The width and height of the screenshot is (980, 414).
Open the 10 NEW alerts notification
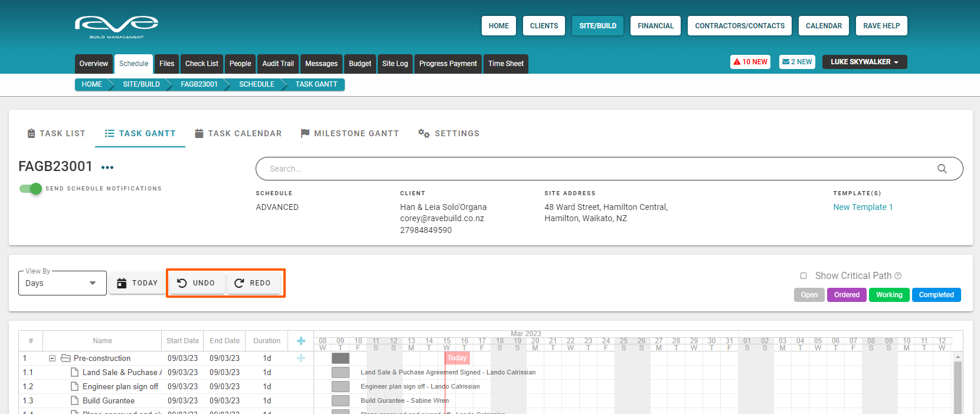point(750,62)
